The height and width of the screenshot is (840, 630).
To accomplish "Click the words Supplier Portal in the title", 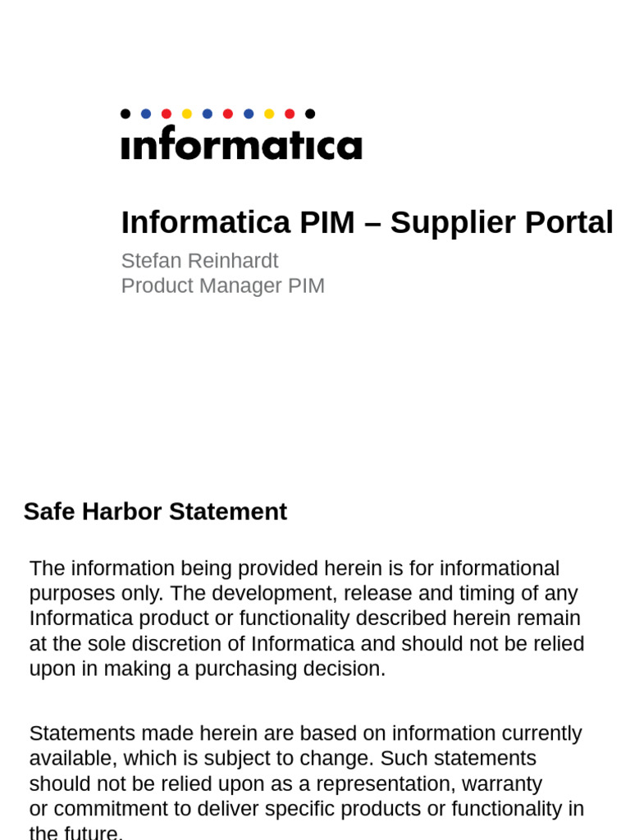I will (x=501, y=222).
